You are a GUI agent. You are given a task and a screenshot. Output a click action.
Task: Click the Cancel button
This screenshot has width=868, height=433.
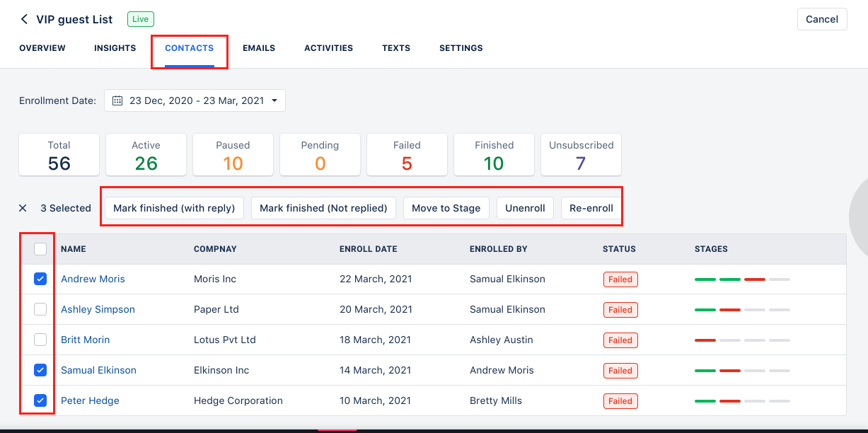pyautogui.click(x=822, y=19)
